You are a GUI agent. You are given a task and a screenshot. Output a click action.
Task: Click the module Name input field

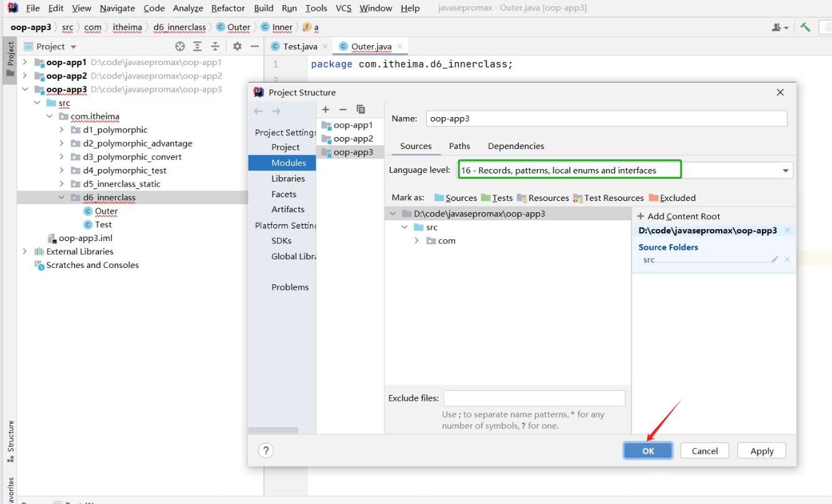(607, 118)
